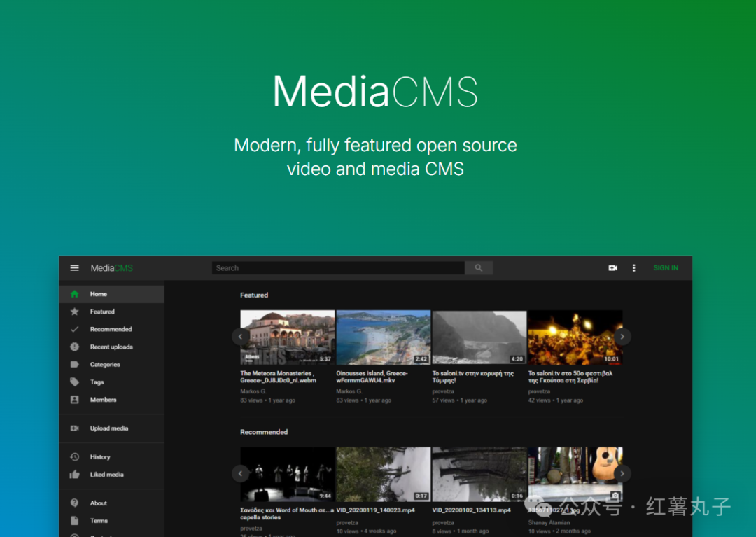Viewport: 756px width, 537px height.
Task: Click title 'To saloni.tv στην κορυφή της Τύμφης!'
Action: 472,377
